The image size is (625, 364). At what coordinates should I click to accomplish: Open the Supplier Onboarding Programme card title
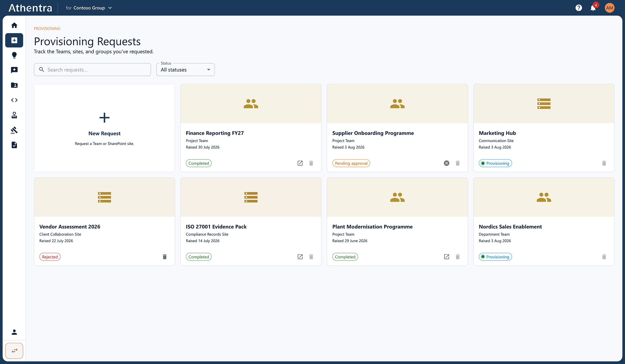(x=373, y=133)
